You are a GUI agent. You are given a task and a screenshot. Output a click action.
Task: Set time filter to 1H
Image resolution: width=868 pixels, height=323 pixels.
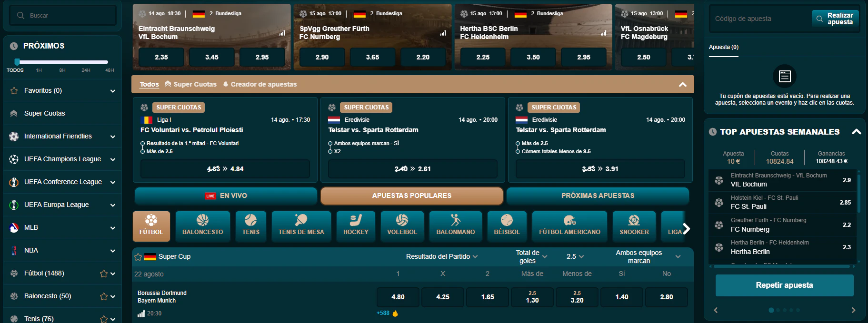tap(39, 70)
